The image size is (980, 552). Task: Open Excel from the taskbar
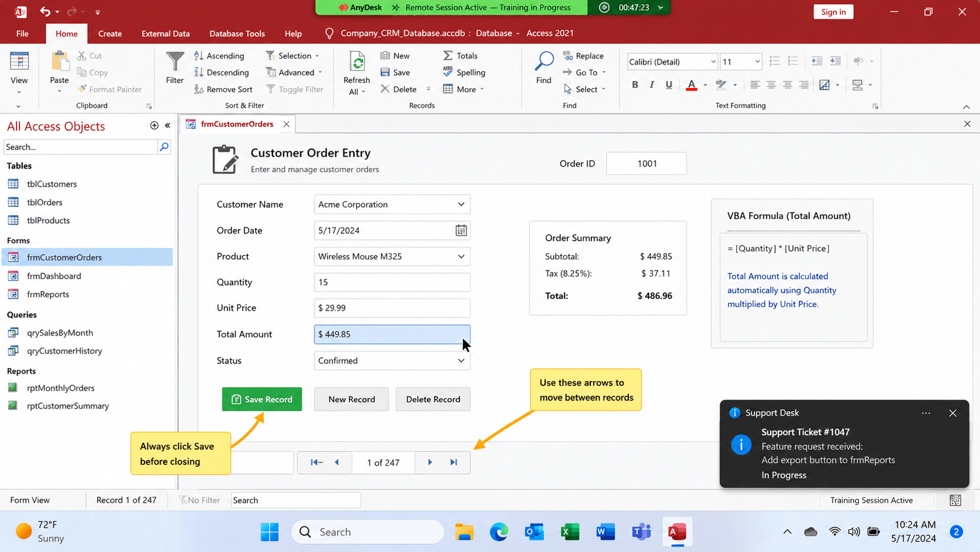570,532
